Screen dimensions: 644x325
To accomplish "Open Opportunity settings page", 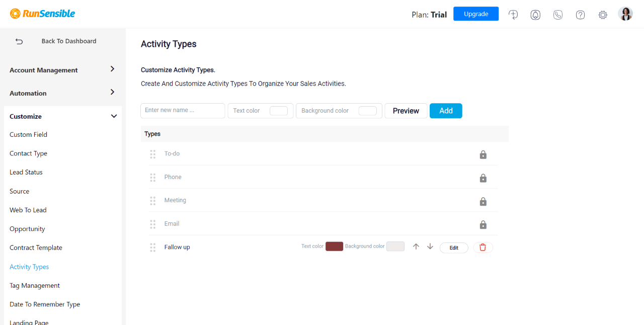I will pyautogui.click(x=27, y=229).
